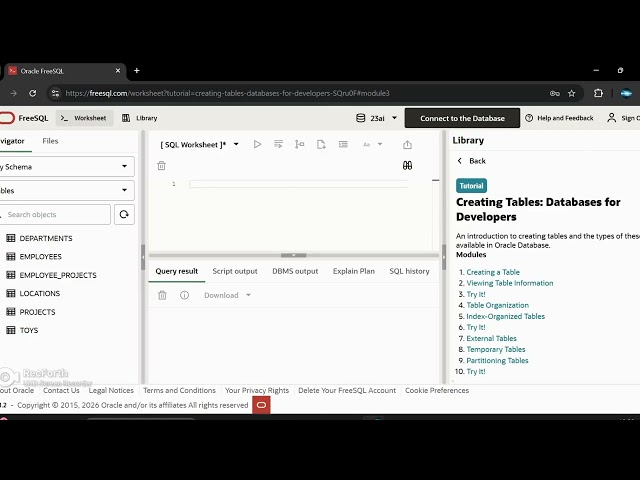The height and width of the screenshot is (480, 640).
Task: Click the Help and Feedback question icon
Action: (529, 118)
